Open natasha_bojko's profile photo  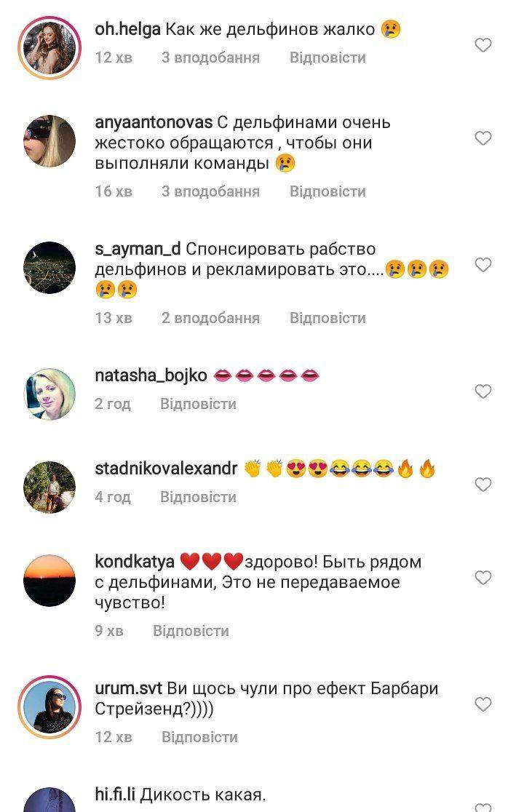click(49, 394)
